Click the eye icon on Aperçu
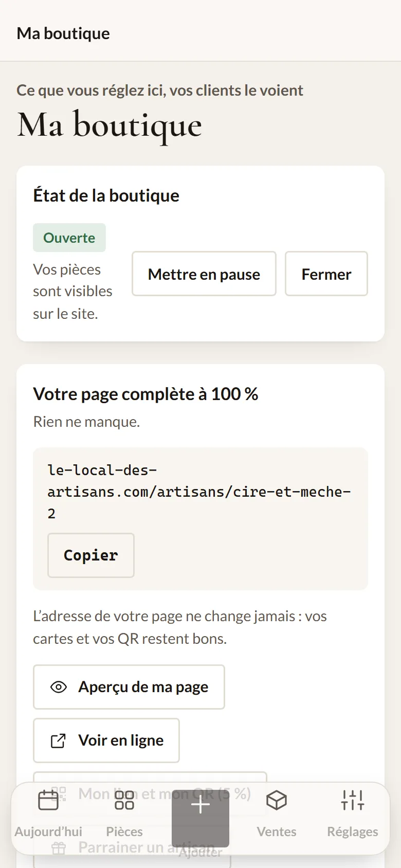Screen dimensions: 401x868 pyautogui.click(x=59, y=687)
